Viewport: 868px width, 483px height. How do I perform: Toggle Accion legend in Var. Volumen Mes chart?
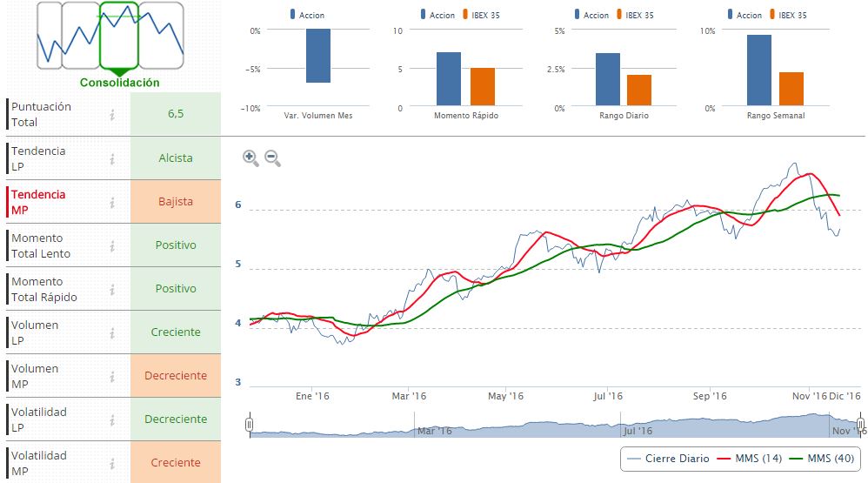pyautogui.click(x=307, y=15)
